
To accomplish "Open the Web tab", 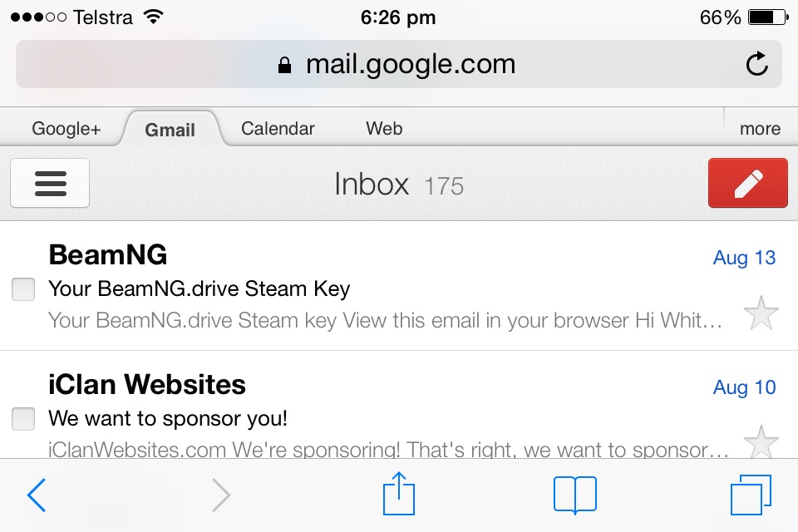I will point(384,129).
